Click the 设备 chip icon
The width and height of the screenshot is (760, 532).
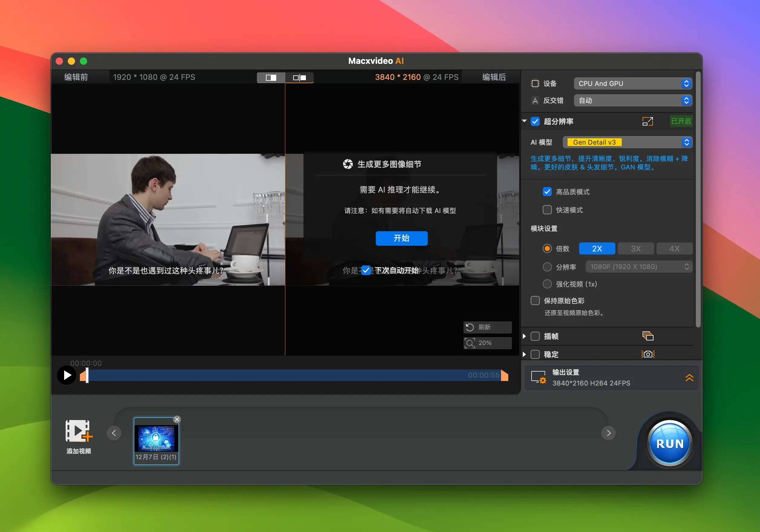pyautogui.click(x=535, y=84)
